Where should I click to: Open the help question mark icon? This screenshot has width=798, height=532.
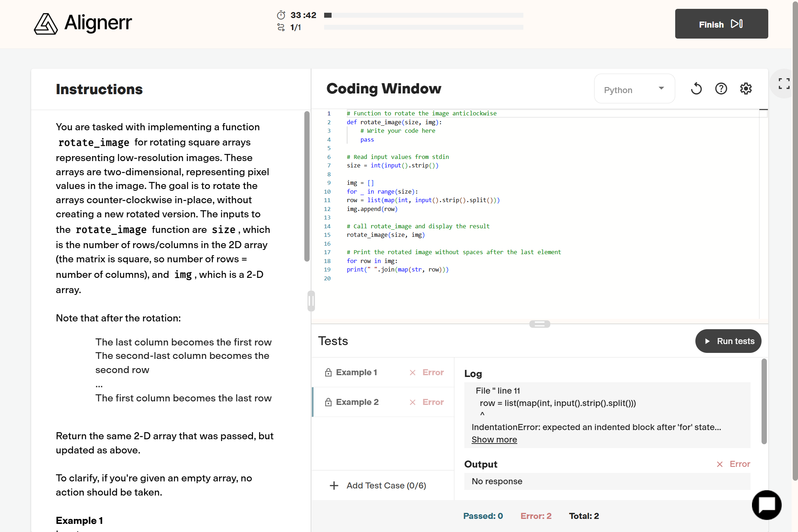tap(721, 88)
